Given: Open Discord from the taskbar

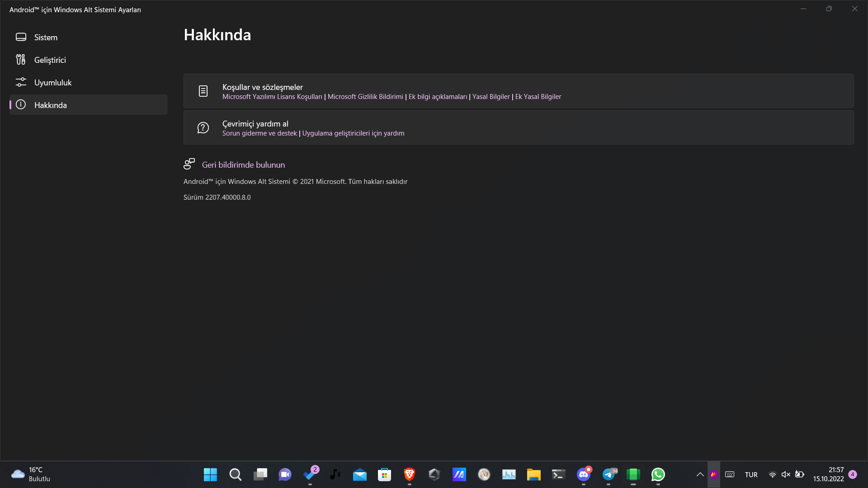Looking at the screenshot, I should (x=584, y=474).
